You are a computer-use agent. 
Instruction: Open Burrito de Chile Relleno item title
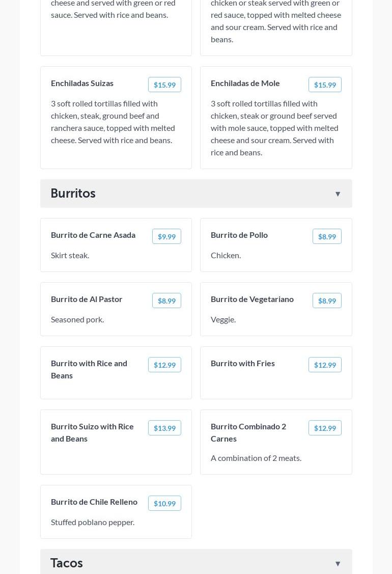pos(94,502)
